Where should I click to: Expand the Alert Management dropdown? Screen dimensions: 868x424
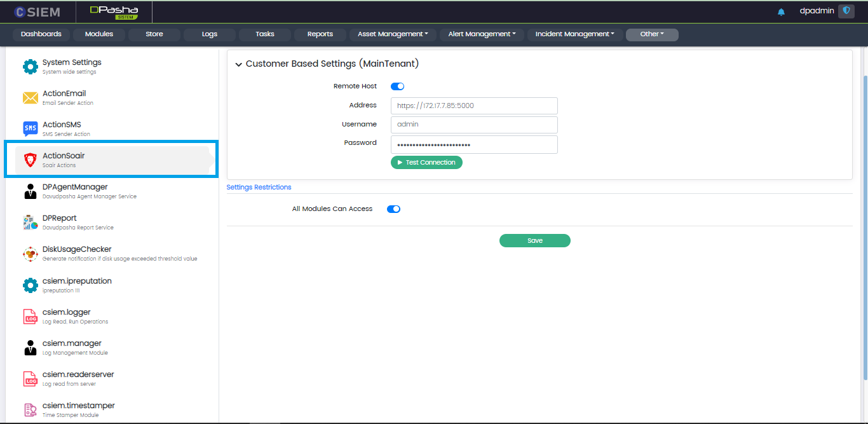[x=482, y=34]
